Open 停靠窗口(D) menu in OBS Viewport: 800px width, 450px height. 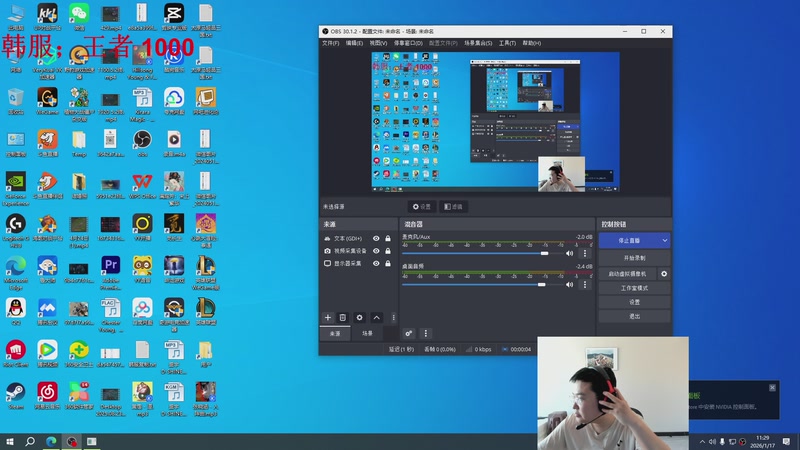(408, 43)
